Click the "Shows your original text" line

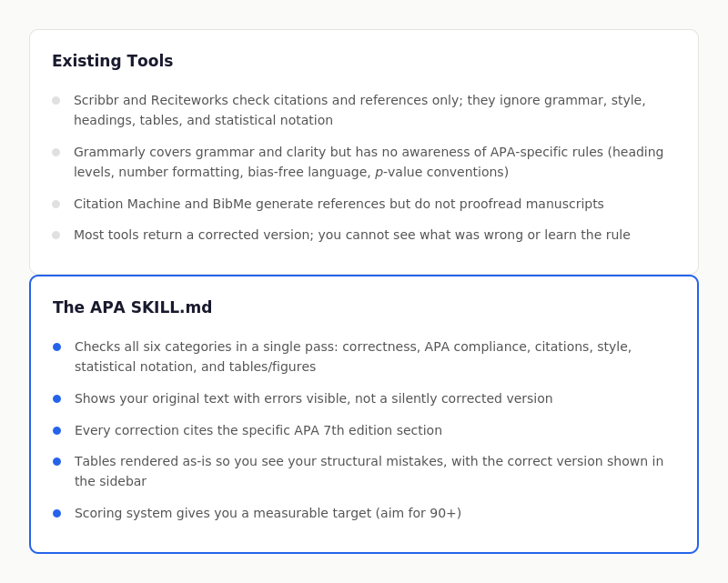[313, 398]
